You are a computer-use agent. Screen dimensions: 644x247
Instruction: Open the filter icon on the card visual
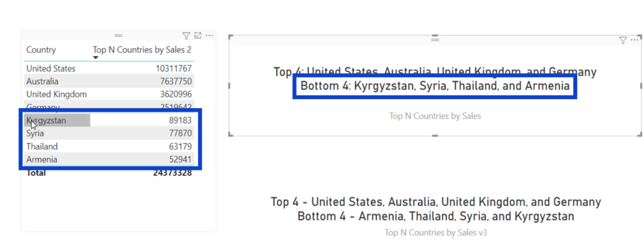(623, 40)
